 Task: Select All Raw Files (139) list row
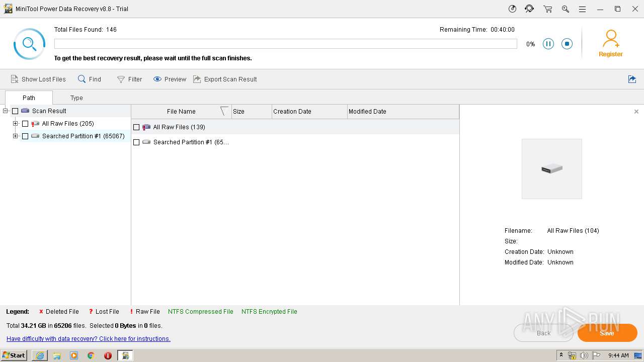coord(295,127)
